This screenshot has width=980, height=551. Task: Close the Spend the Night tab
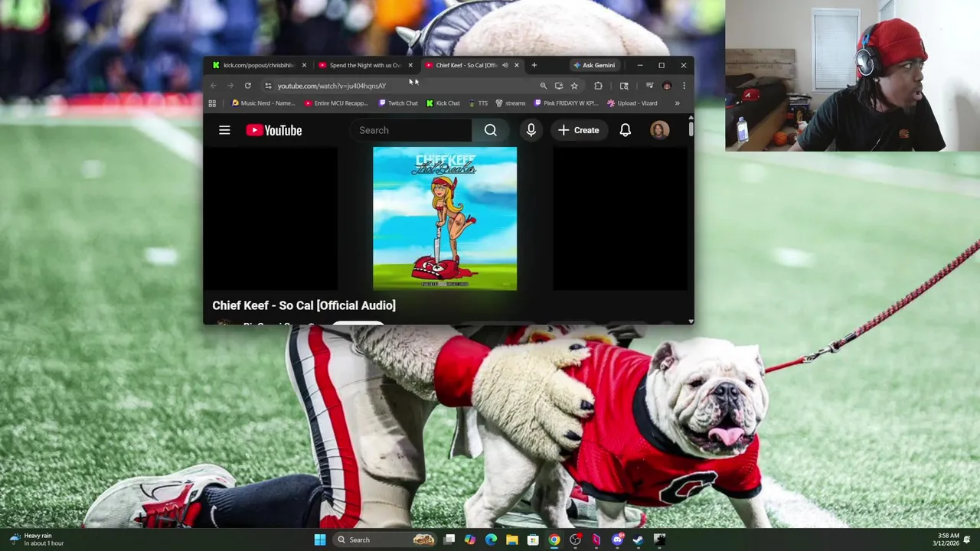(410, 65)
